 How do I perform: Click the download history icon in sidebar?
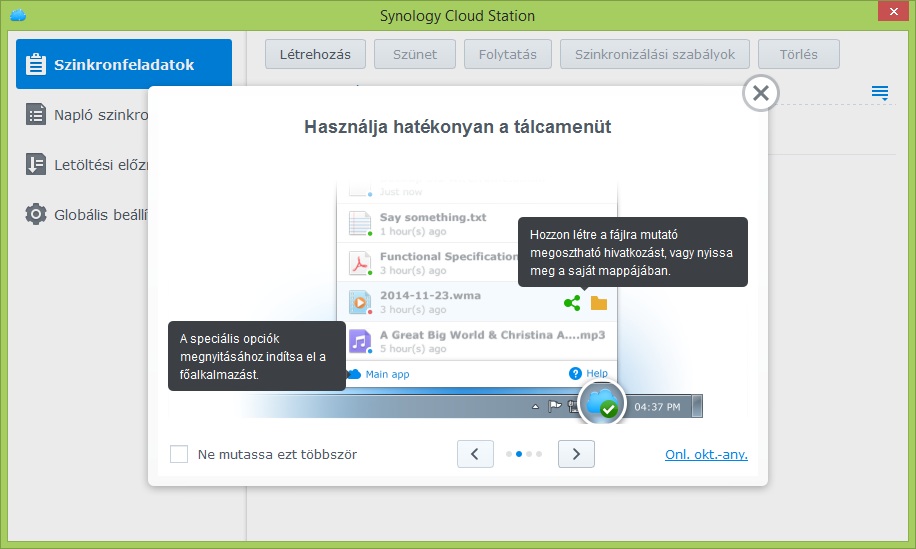pyautogui.click(x=36, y=165)
